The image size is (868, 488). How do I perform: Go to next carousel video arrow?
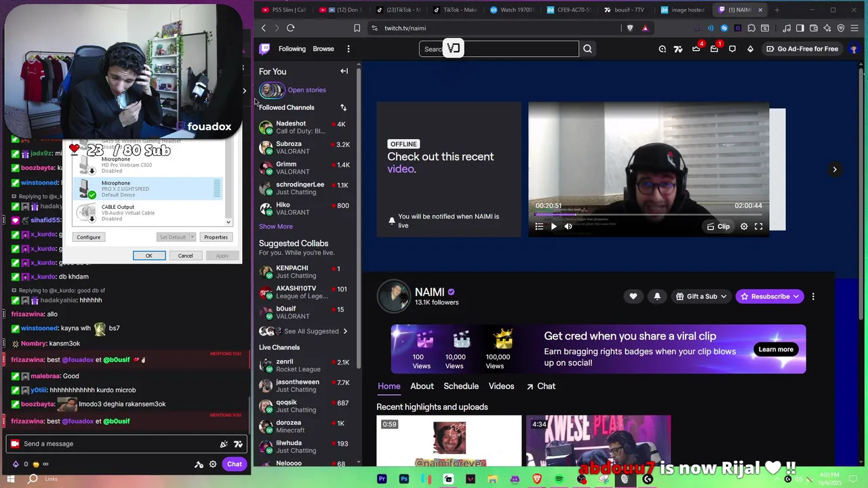point(835,169)
